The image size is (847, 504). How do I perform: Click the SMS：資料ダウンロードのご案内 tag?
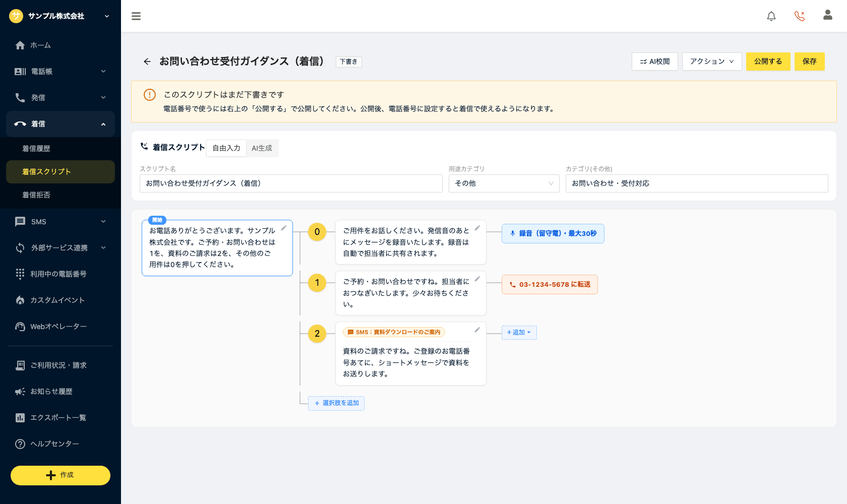coord(394,332)
